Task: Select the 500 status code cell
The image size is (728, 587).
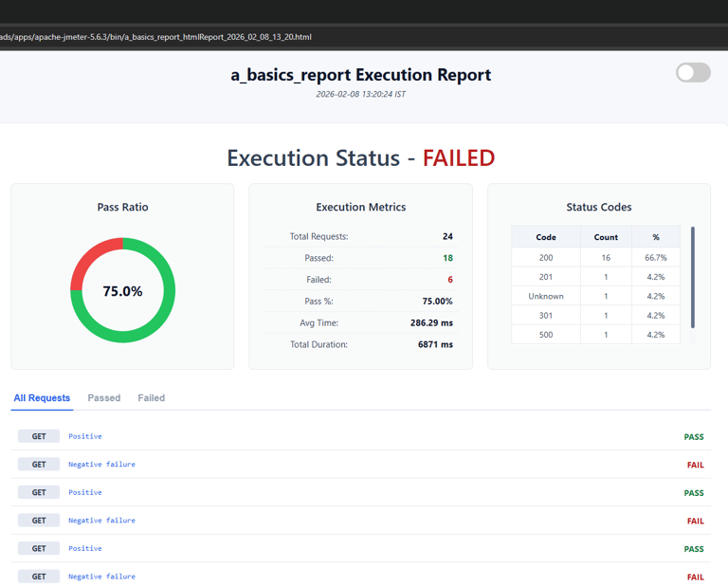Action: [546, 335]
